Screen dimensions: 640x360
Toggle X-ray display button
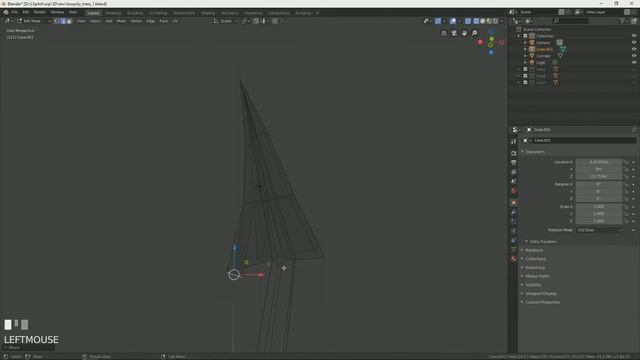[468, 21]
